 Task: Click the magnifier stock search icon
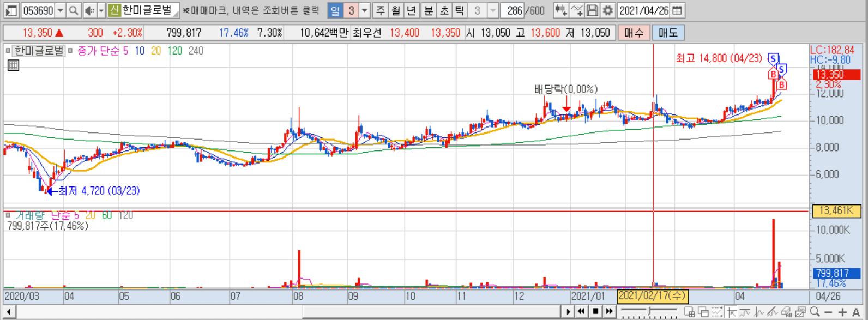(x=74, y=10)
